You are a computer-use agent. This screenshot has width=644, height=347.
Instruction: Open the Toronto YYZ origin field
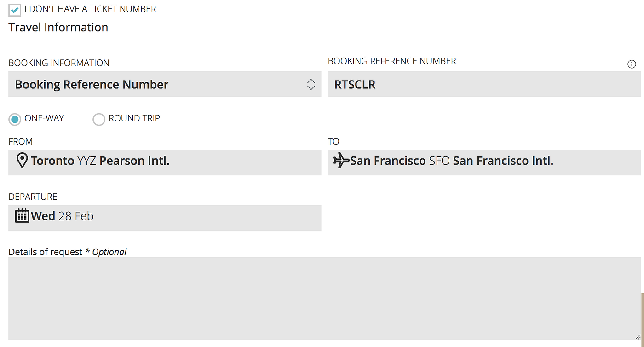tap(164, 162)
